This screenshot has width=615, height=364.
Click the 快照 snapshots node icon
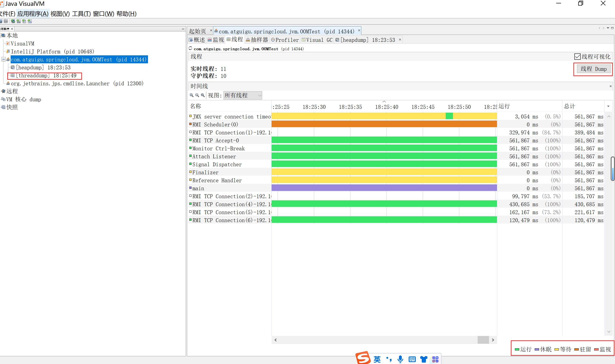tap(3, 107)
